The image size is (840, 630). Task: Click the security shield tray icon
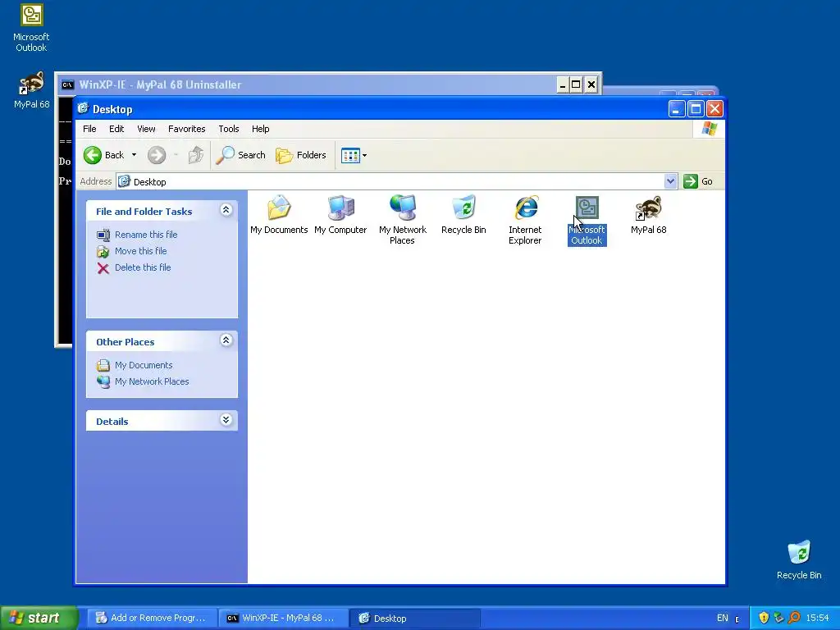764,618
